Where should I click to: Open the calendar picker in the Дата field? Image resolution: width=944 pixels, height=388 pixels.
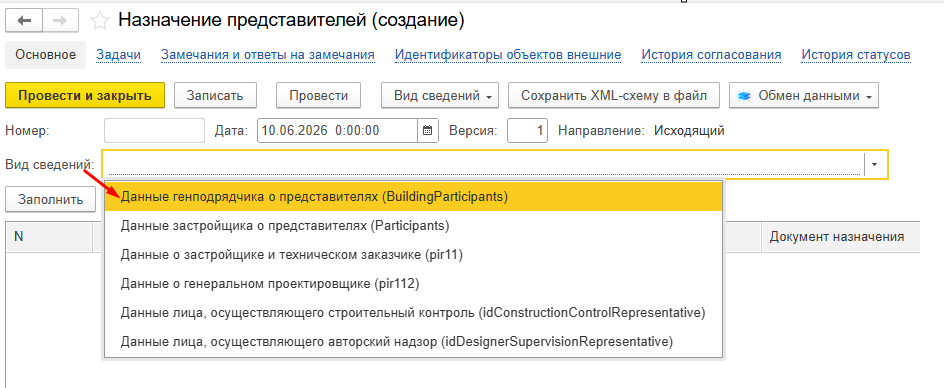point(428,130)
